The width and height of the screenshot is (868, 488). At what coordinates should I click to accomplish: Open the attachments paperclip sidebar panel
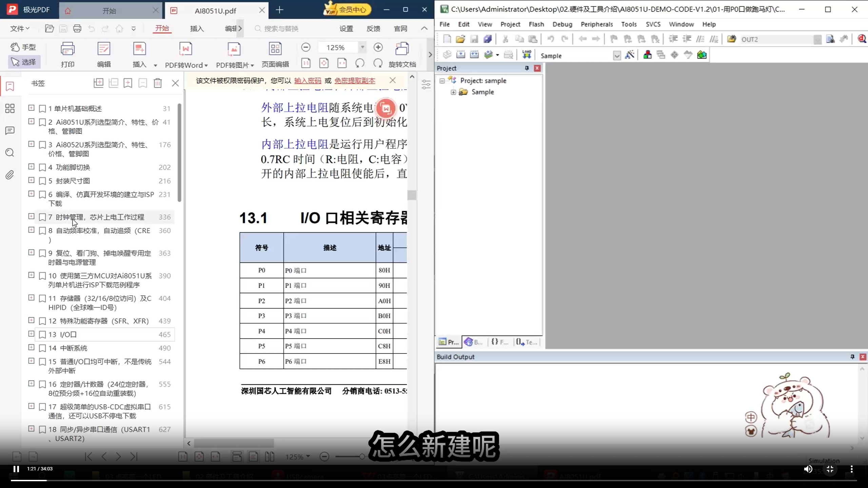pyautogui.click(x=9, y=175)
